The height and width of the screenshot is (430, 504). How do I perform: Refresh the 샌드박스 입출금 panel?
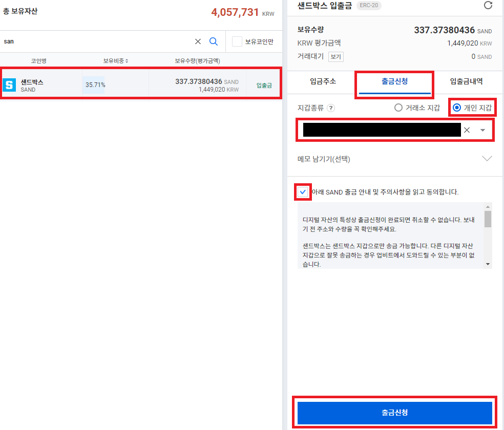(488, 5)
